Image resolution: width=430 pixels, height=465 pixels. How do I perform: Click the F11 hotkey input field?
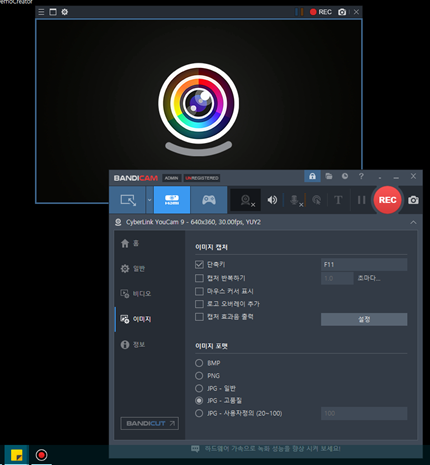[x=364, y=265]
